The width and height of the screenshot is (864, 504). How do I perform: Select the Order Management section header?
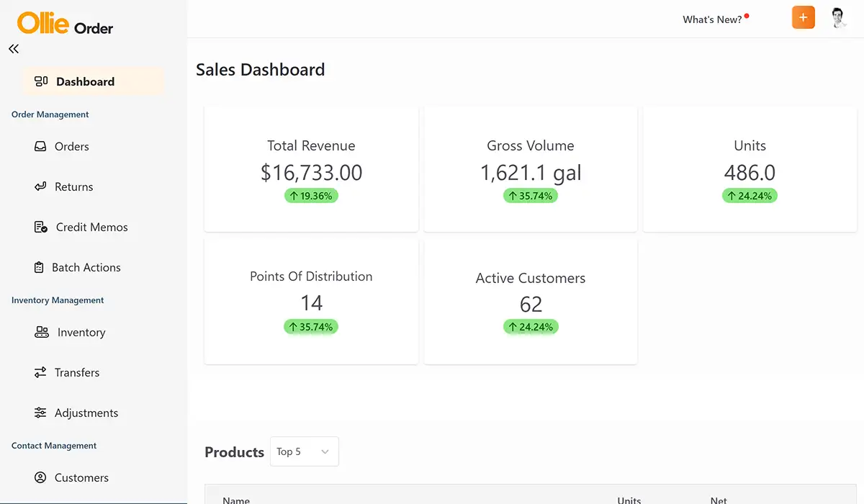pos(50,114)
